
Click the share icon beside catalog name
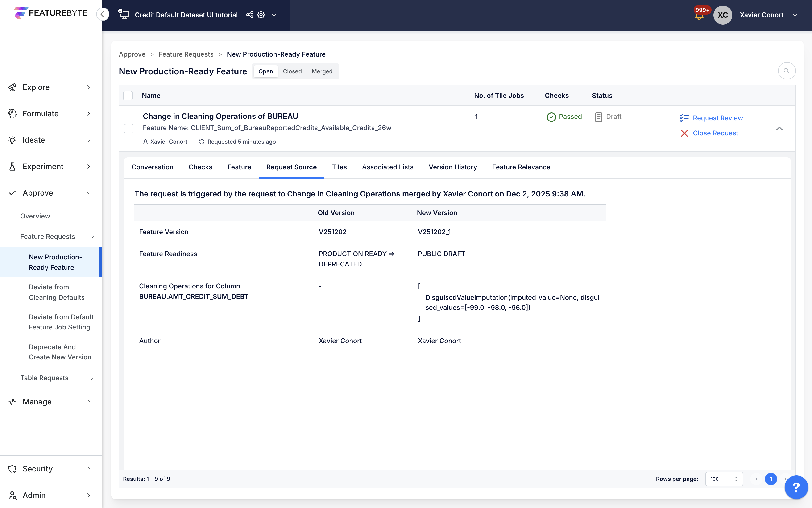[249, 15]
